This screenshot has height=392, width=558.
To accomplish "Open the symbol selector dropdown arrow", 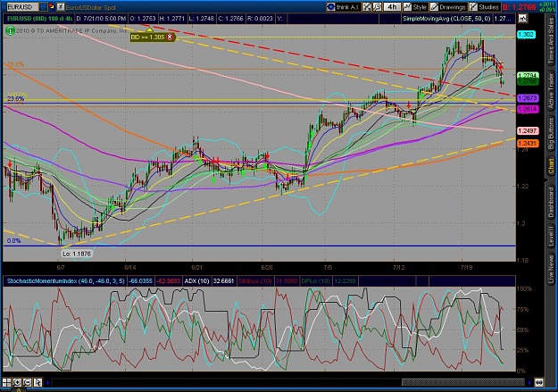I will click(x=43, y=7).
